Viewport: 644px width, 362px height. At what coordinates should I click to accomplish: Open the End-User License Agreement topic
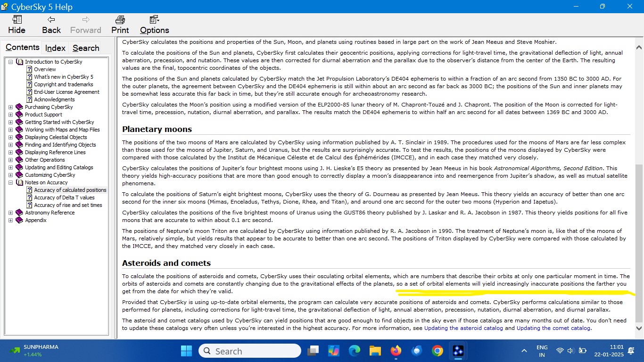[66, 92]
